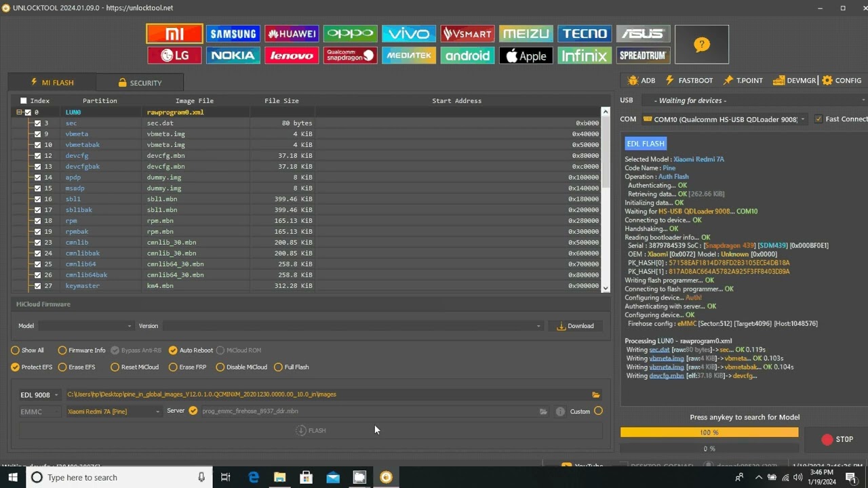Choose the Meizu brand icon
The image size is (868, 488).
(526, 34)
